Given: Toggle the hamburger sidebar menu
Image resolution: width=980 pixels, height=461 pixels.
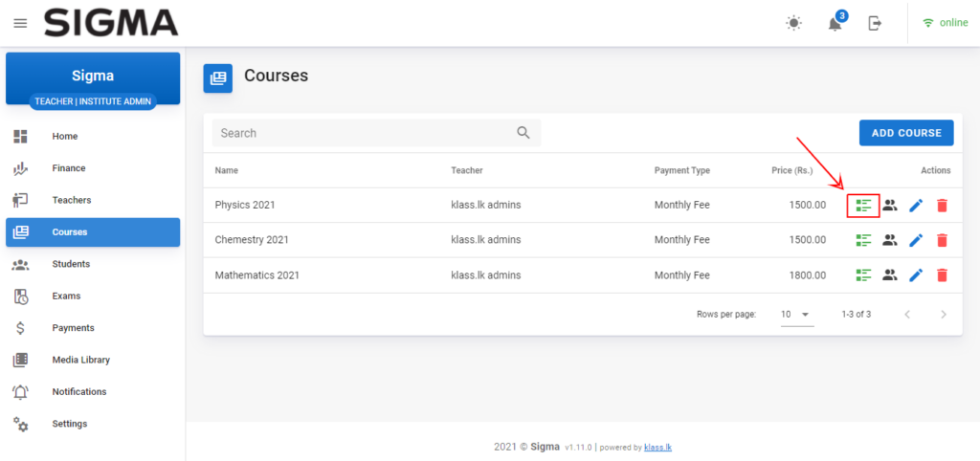Looking at the screenshot, I should [20, 23].
